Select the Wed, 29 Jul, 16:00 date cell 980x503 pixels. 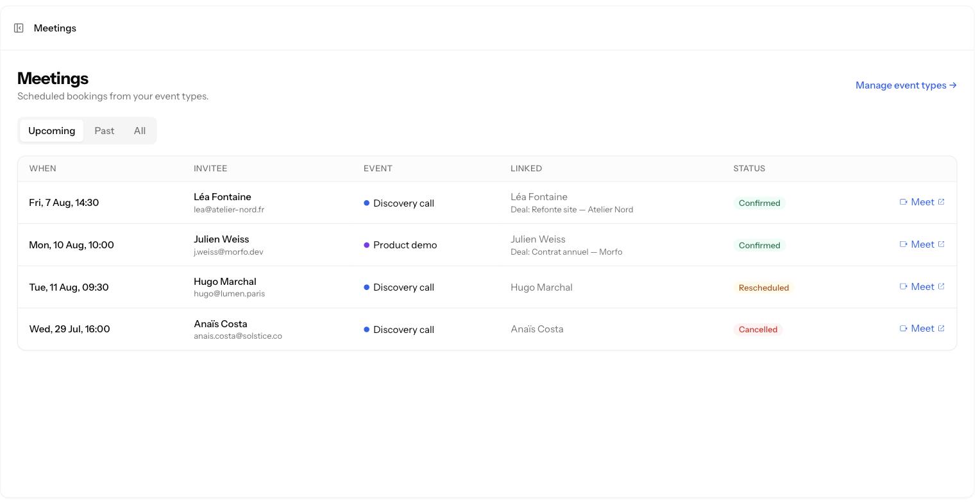(x=69, y=329)
